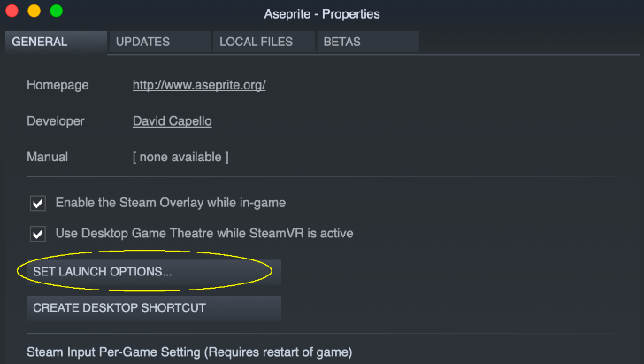Screen dimensions: 644x364
Task: Go to the GENERAL tab
Action: click(56, 42)
